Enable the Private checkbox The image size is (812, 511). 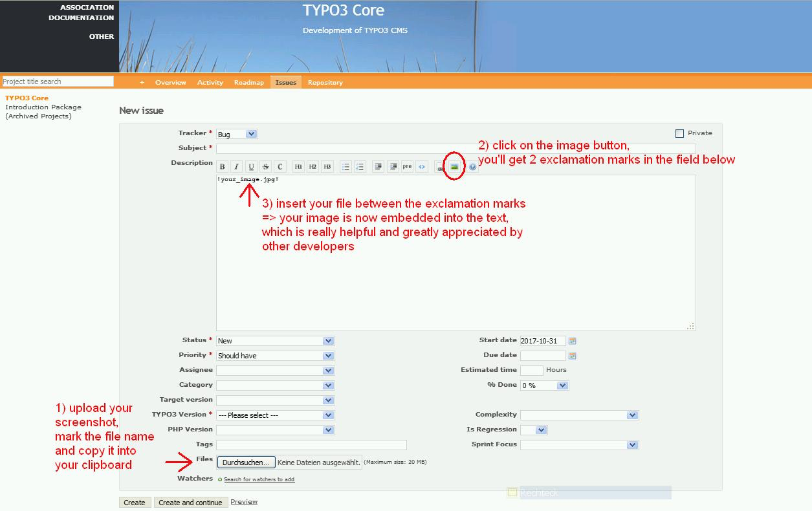(679, 133)
